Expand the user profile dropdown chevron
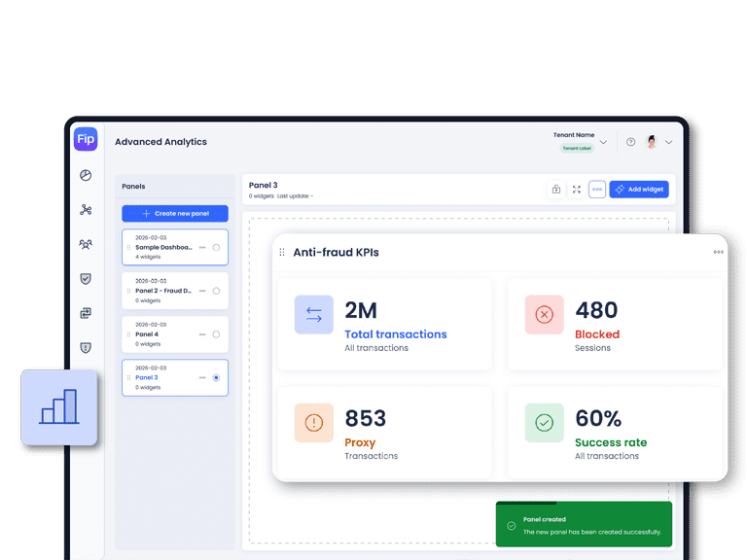This screenshot has height=560, width=747. pos(669,142)
